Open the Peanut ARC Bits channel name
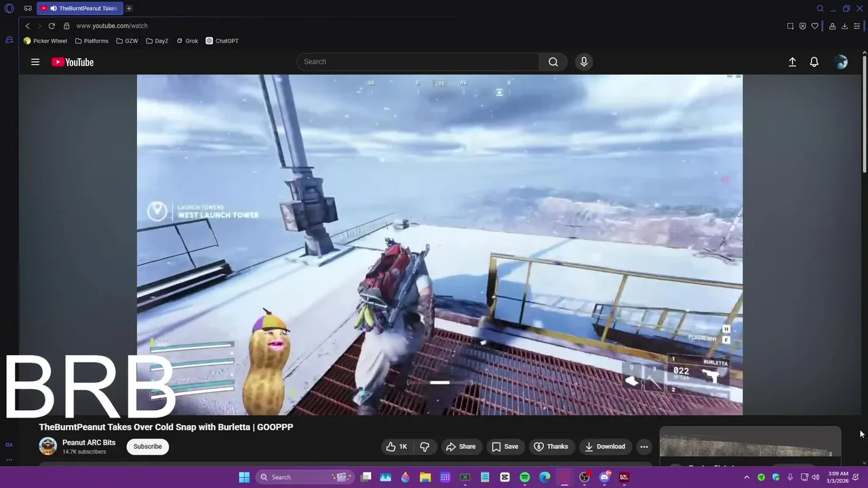Screen dimensions: 868x488 tap(89, 443)
